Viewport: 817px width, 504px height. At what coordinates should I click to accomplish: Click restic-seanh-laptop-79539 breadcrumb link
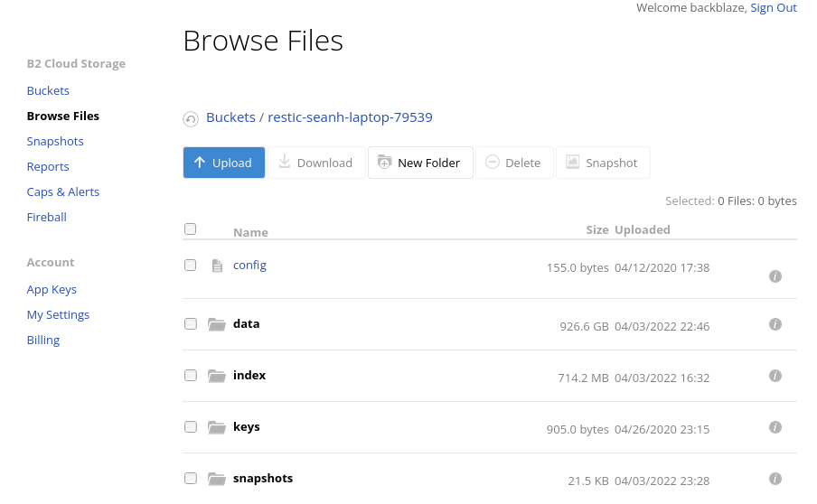[350, 117]
